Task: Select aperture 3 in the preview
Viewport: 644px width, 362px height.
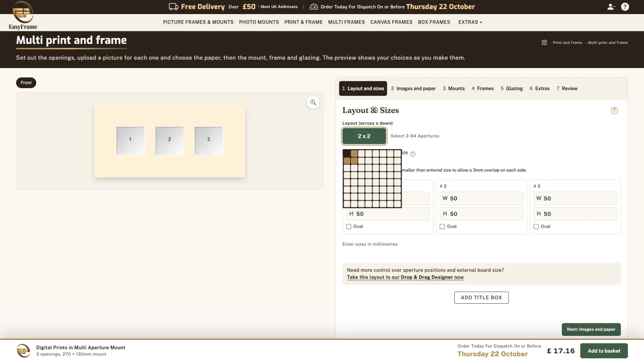Action: pyautogui.click(x=208, y=141)
